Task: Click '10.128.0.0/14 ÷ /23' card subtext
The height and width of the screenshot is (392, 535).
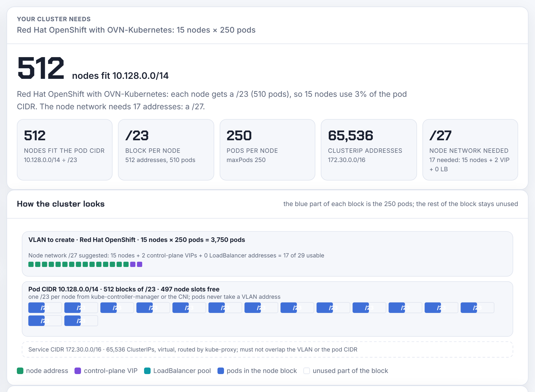Action: pyautogui.click(x=51, y=160)
